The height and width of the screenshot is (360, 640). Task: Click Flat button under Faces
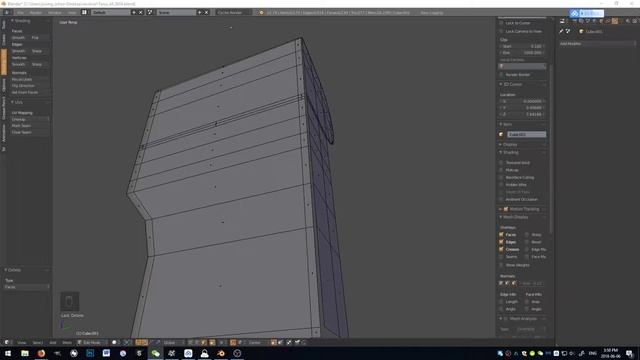[x=40, y=38]
